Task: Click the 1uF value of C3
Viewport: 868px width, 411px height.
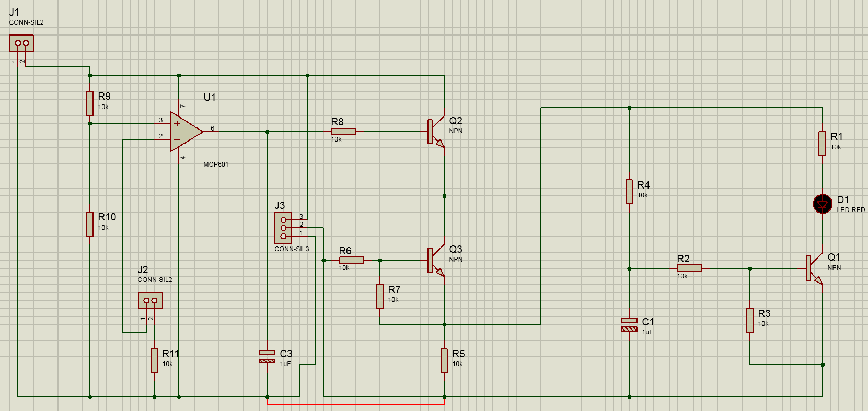Action: (285, 364)
